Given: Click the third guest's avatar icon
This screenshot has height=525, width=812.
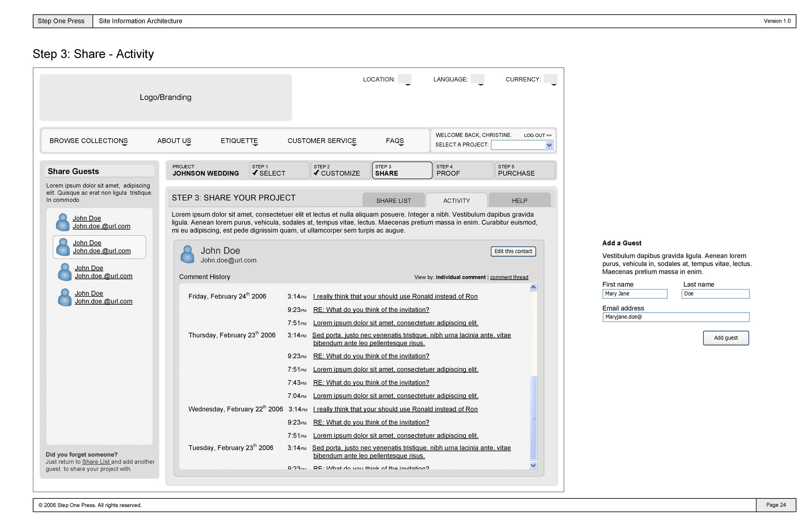Looking at the screenshot, I should tap(65, 272).
